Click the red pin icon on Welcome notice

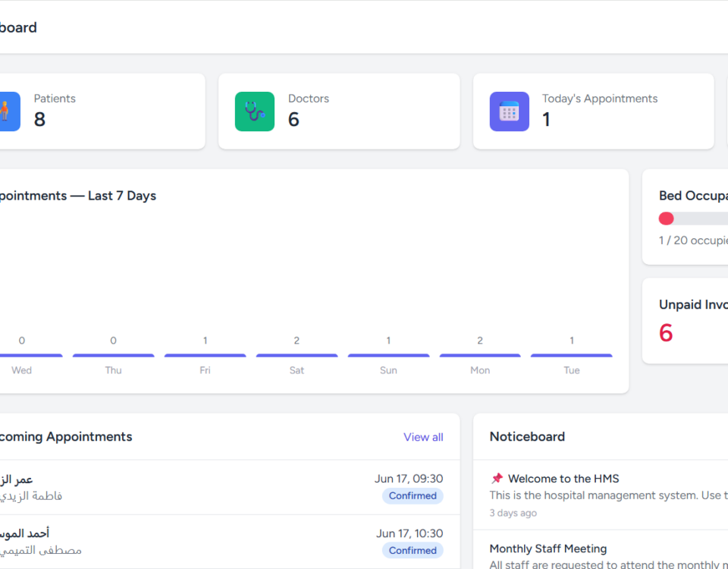coord(497,479)
